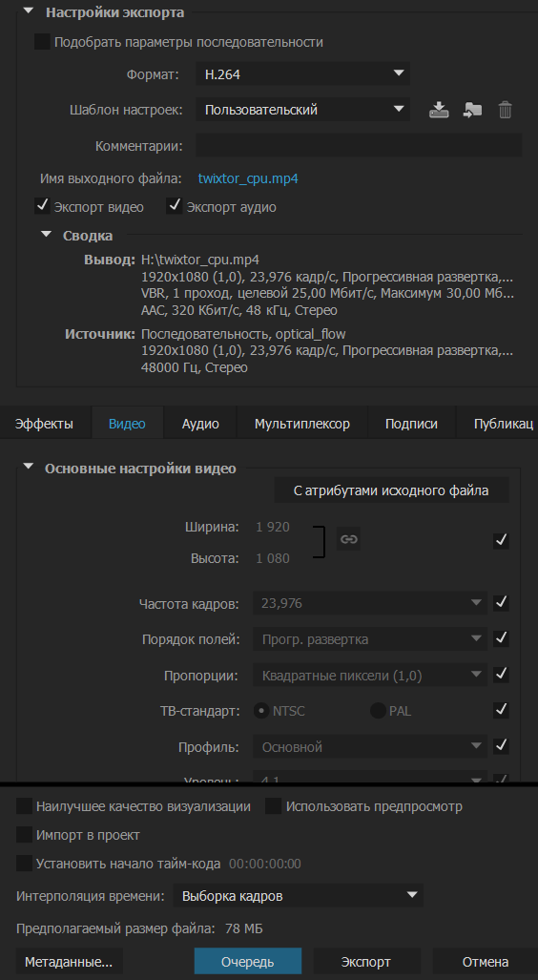Image resolution: width=538 pixels, height=980 pixels.
Task: Enable Использовать предпросмотр checkbox
Action: pos(273,805)
